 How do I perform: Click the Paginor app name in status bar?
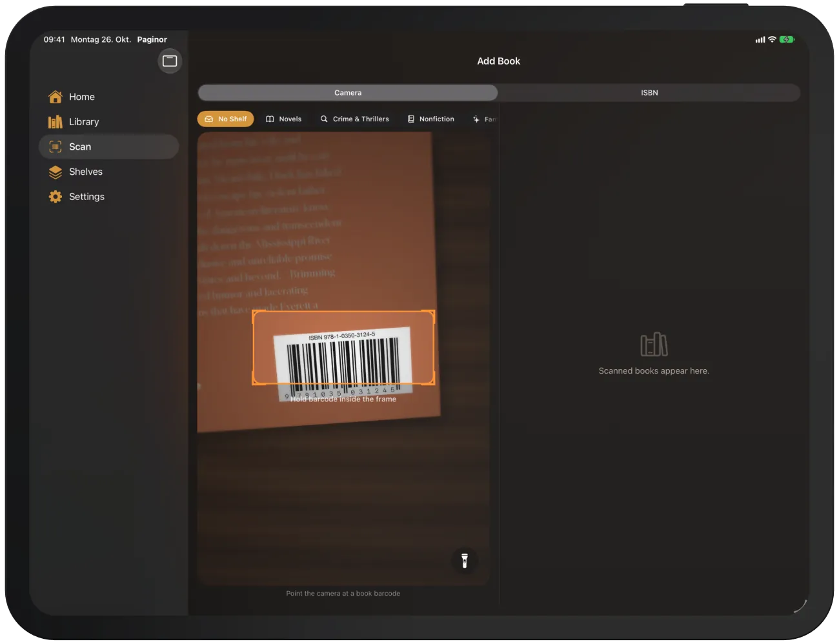[x=152, y=40]
